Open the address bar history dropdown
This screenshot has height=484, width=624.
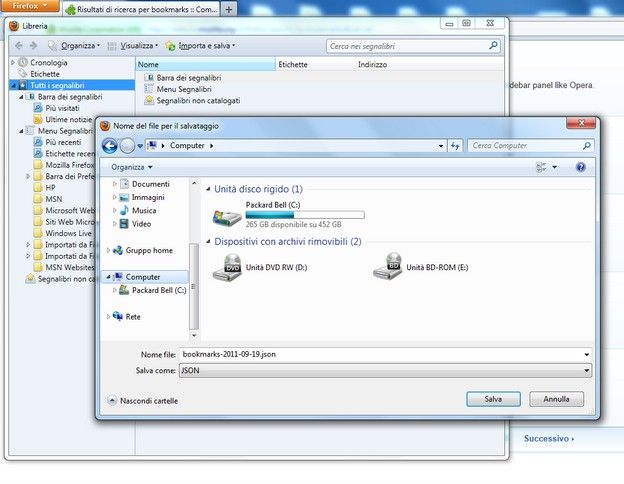[x=441, y=146]
